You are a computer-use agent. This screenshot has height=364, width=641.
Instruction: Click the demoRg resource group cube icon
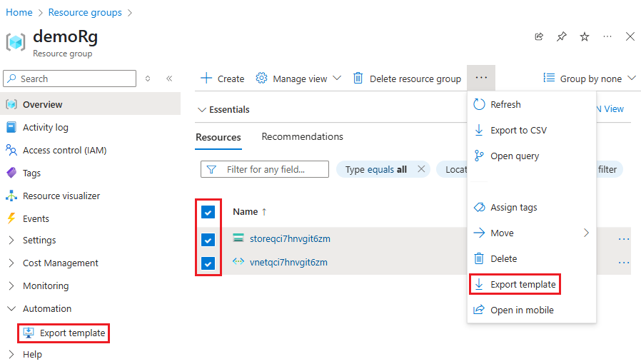[x=16, y=41]
